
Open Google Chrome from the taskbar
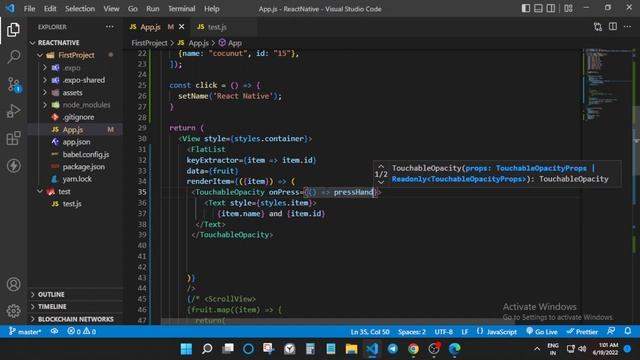[x=413, y=349]
